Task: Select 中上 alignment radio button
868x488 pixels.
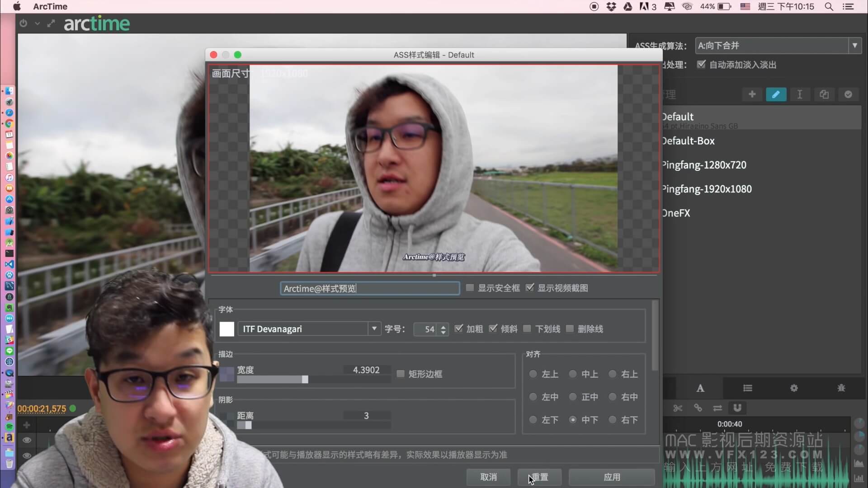Action: coord(573,374)
